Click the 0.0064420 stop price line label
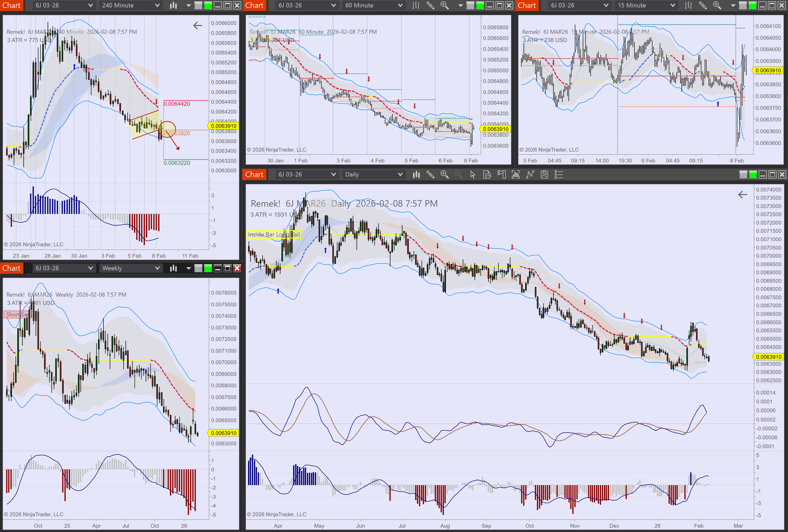The width and height of the screenshot is (788, 532). click(x=177, y=104)
